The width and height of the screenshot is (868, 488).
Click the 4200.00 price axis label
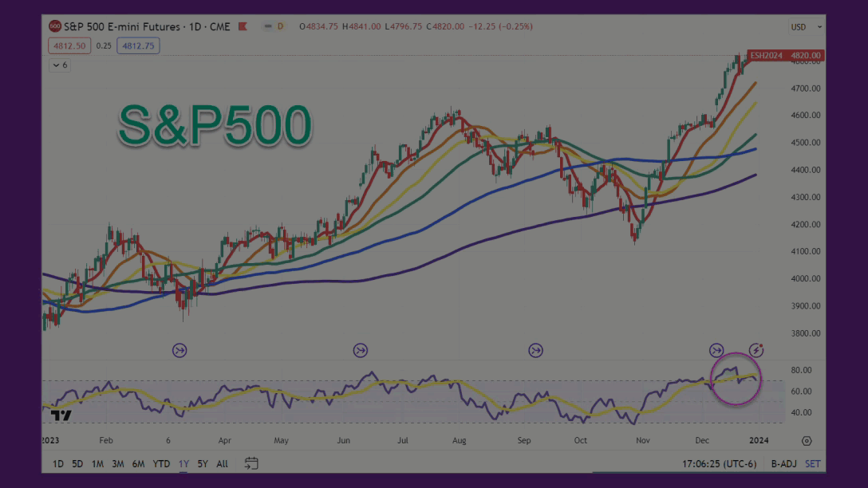pos(806,225)
